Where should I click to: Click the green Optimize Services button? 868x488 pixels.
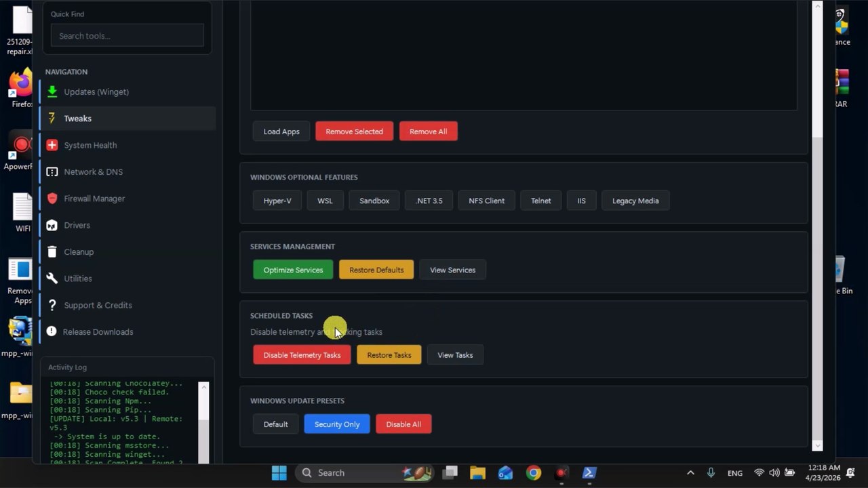293,270
